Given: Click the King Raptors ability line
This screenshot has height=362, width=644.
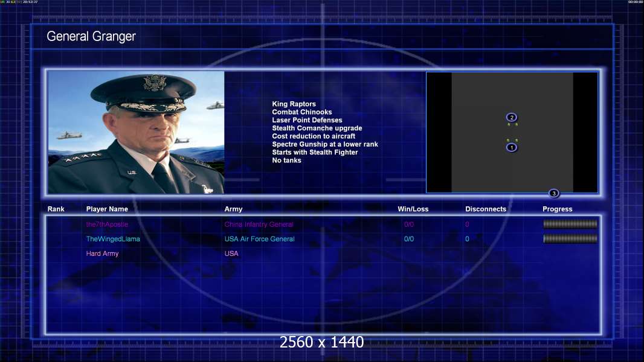Looking at the screenshot, I should pos(294,104).
